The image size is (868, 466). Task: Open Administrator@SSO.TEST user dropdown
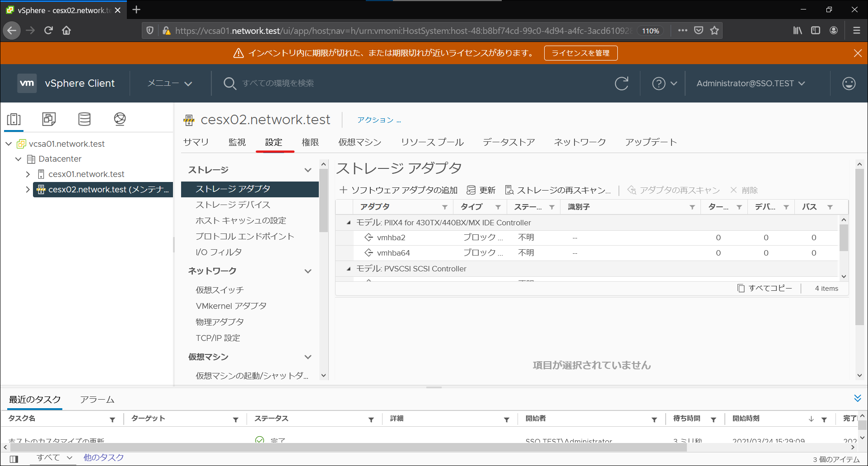(751, 84)
